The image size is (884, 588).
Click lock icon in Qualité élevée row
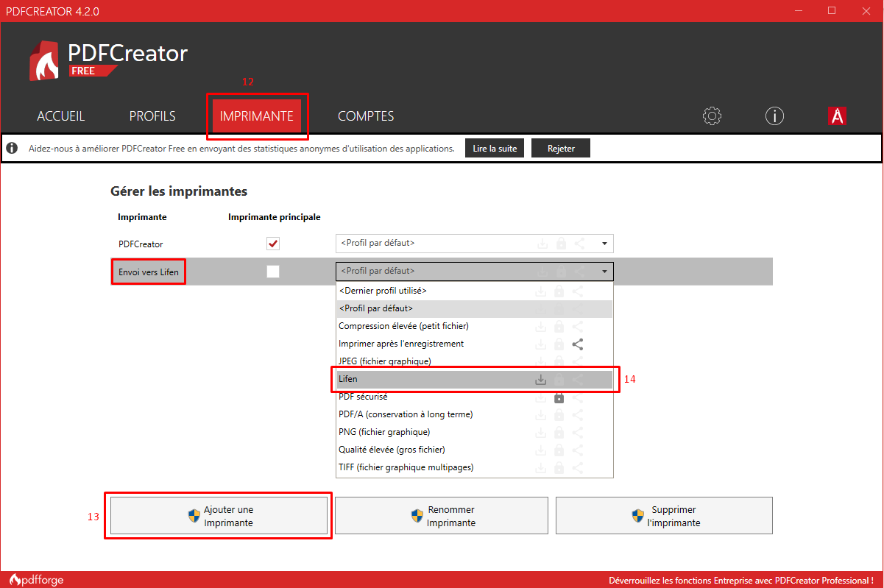559,450
